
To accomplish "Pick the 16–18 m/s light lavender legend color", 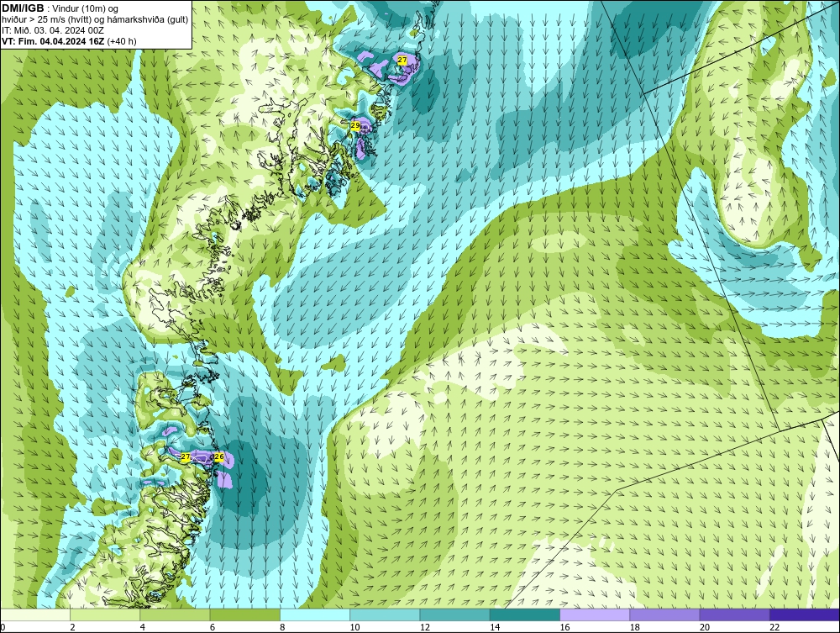I will (x=595, y=615).
